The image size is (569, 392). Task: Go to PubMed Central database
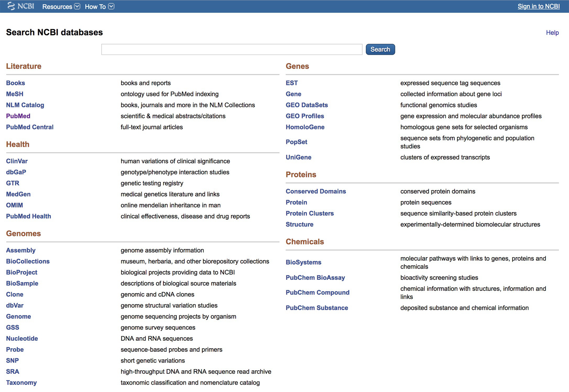coord(30,127)
